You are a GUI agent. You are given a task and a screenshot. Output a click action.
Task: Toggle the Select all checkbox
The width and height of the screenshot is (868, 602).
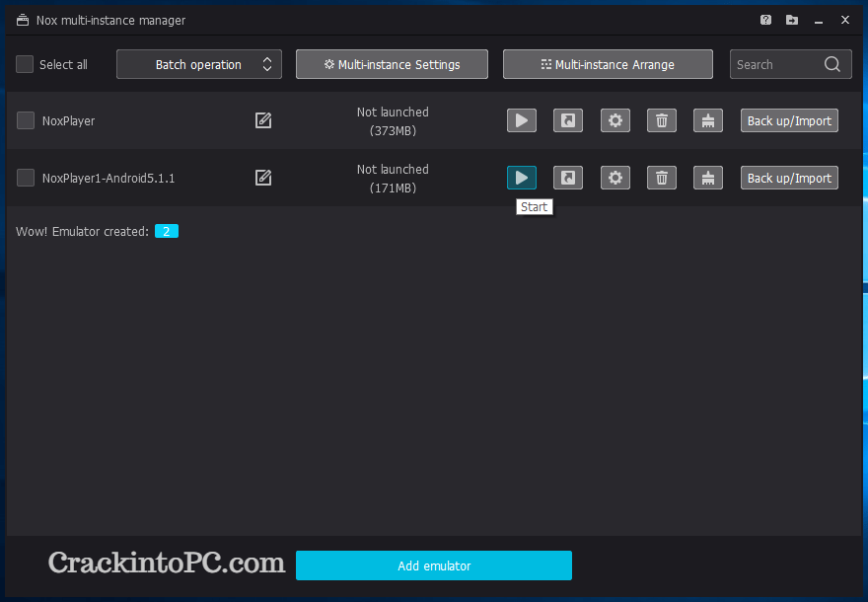[x=25, y=64]
